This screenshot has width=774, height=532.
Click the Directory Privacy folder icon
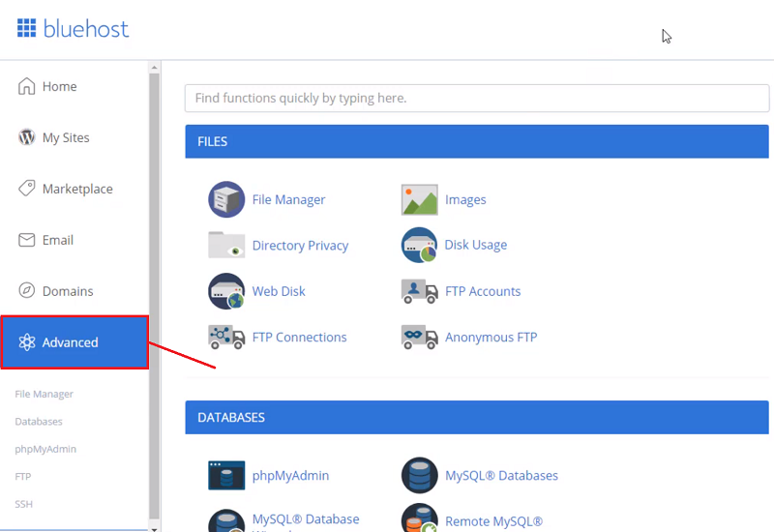[226, 246]
